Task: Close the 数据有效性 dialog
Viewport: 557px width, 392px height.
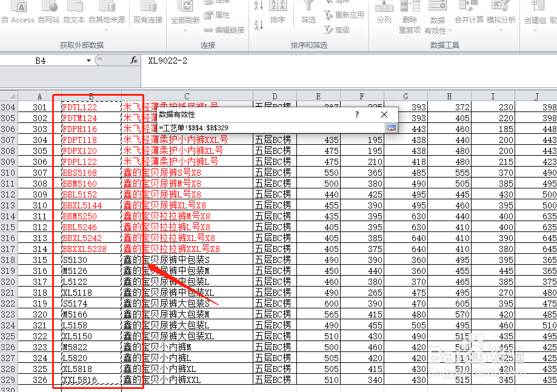Action: (x=384, y=114)
